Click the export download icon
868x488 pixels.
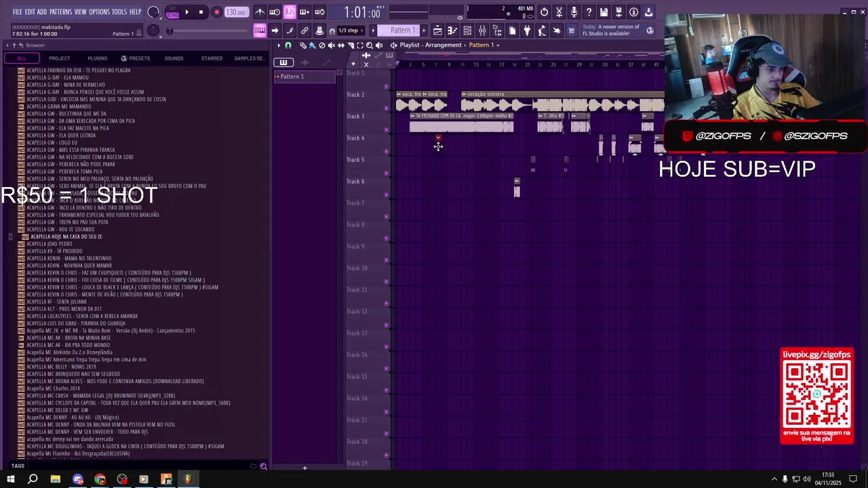(x=648, y=12)
